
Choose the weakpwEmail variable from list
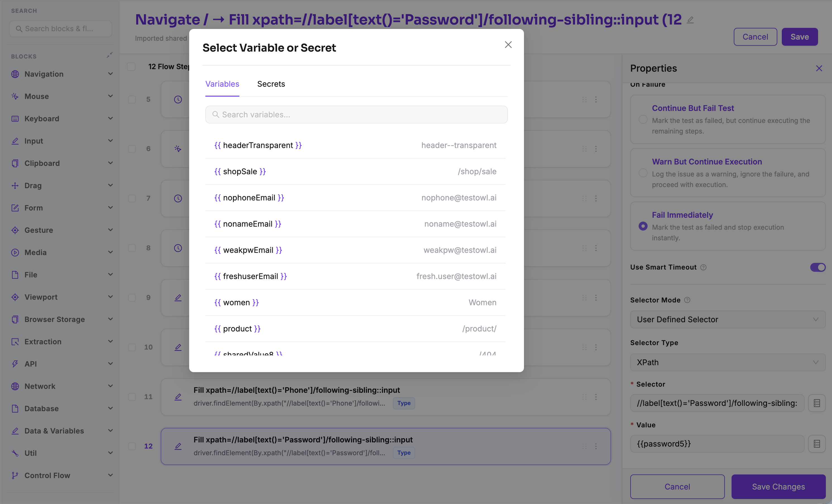[355, 250]
